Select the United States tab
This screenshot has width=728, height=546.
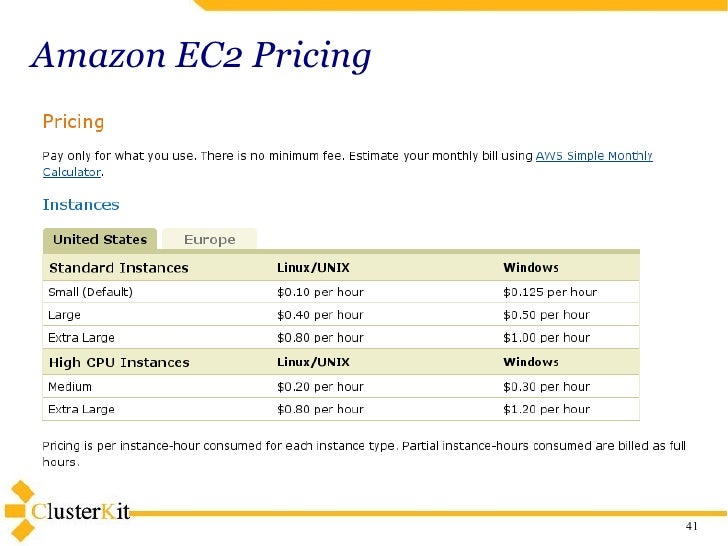point(100,240)
